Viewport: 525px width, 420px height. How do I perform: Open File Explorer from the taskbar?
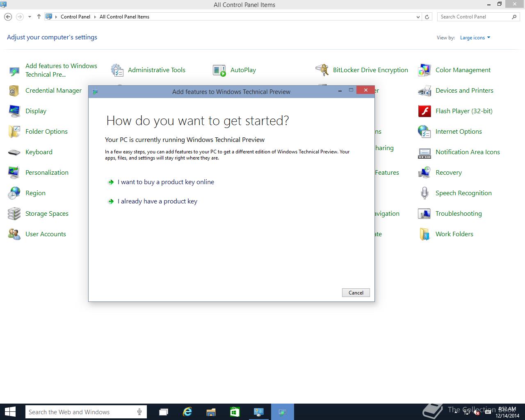pos(211,412)
